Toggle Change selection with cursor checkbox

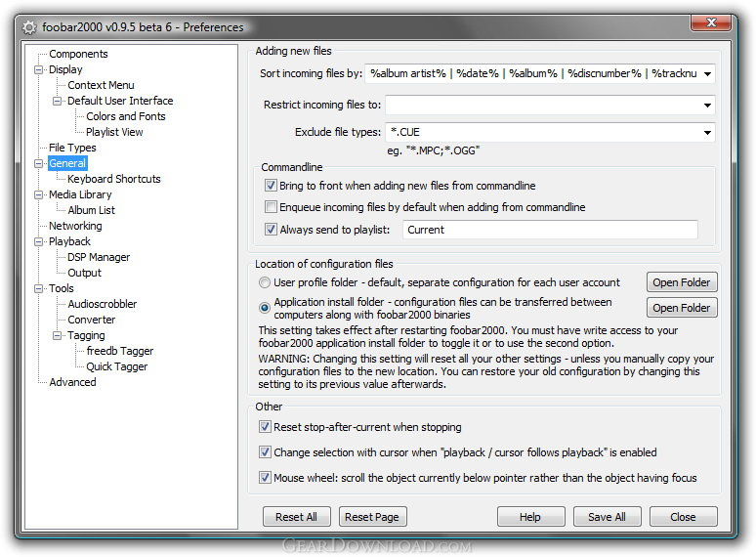tap(265, 451)
